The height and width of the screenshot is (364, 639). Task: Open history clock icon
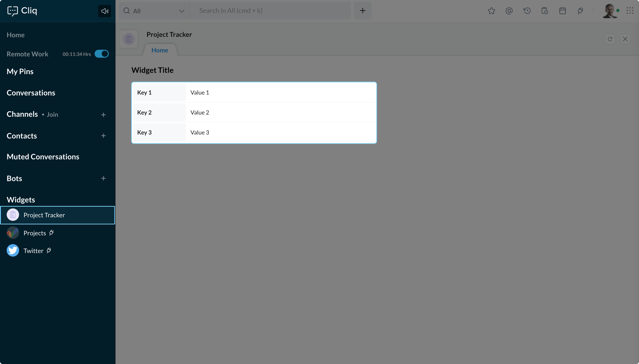click(x=527, y=11)
